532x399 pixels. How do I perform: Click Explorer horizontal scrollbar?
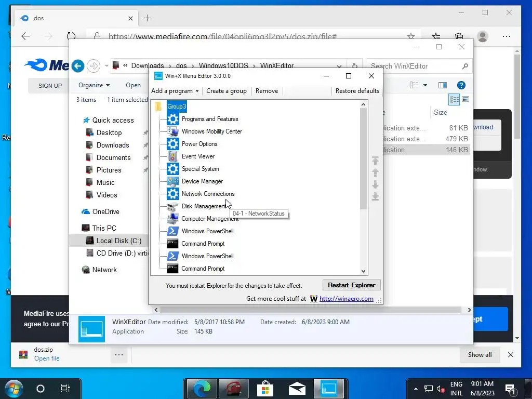pyautogui.click(x=310, y=310)
